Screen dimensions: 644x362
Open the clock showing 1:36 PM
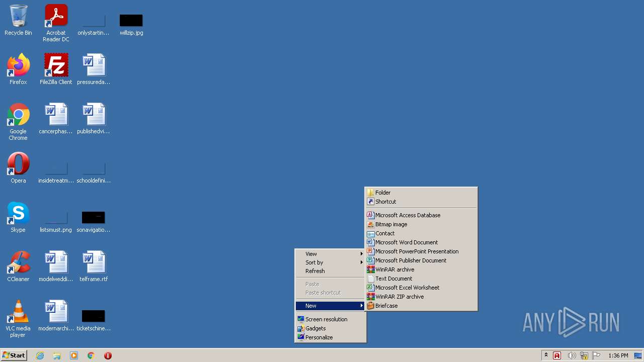pyautogui.click(x=618, y=355)
